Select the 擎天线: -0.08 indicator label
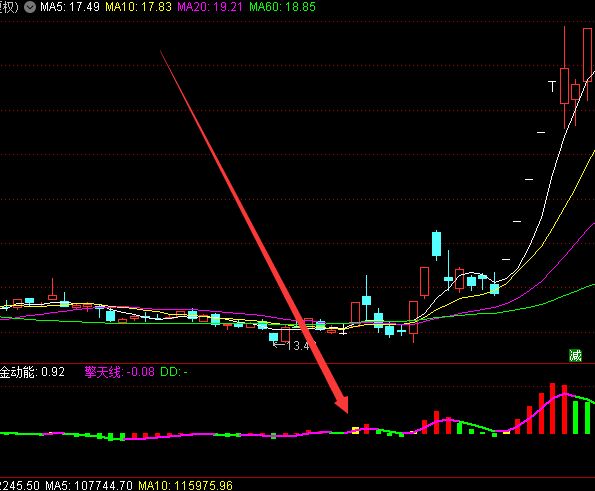Screen dimensions: 595x491 pyautogui.click(x=120, y=372)
